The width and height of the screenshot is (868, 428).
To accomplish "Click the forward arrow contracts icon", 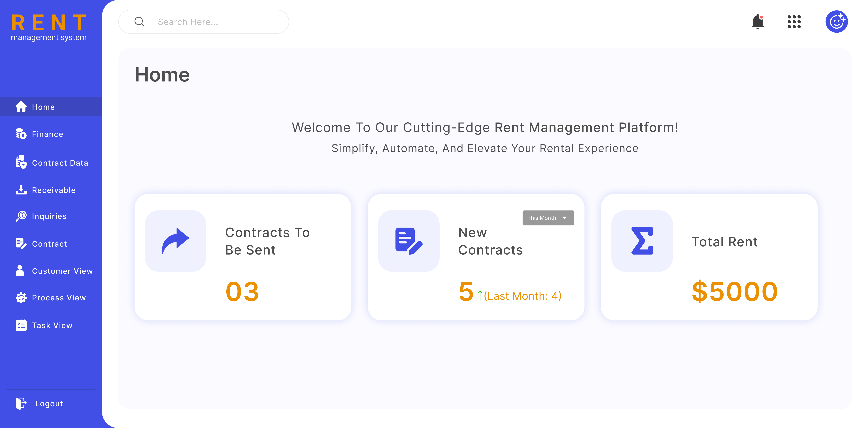I will click(x=175, y=241).
